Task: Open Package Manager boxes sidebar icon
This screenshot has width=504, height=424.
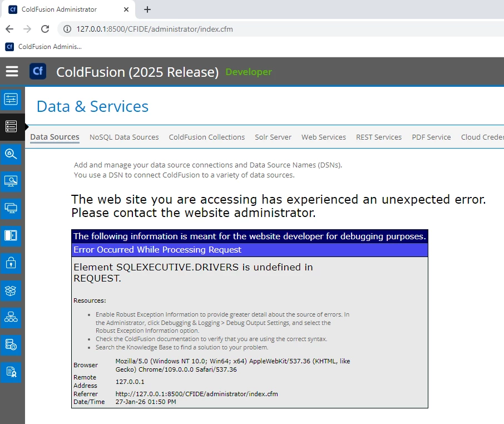Action: pyautogui.click(x=11, y=290)
